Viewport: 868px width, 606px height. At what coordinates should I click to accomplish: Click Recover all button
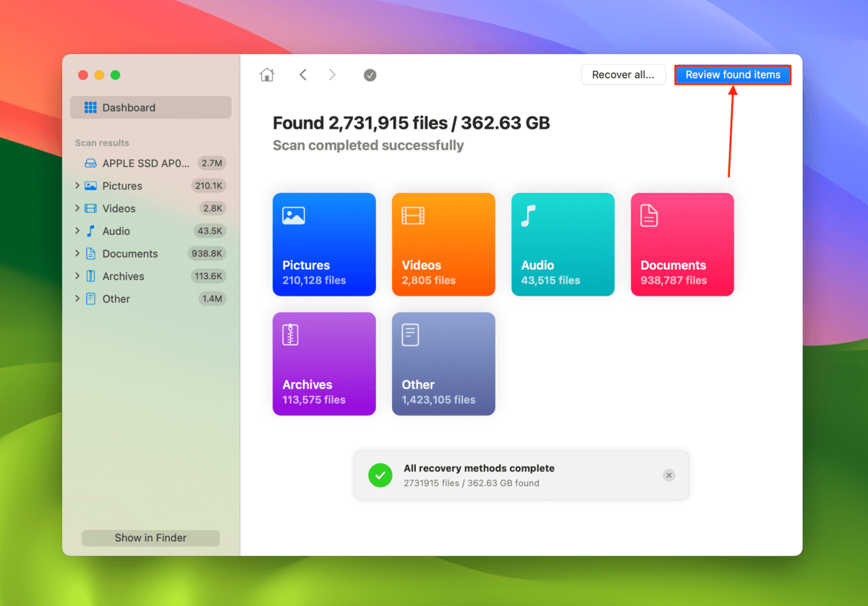point(624,74)
